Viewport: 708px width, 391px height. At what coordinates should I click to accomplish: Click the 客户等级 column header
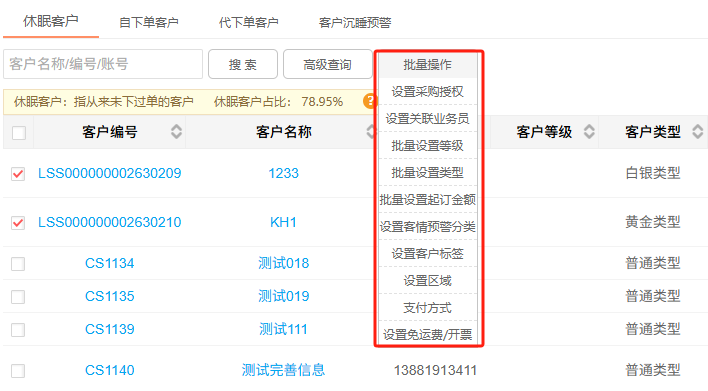click(x=544, y=132)
